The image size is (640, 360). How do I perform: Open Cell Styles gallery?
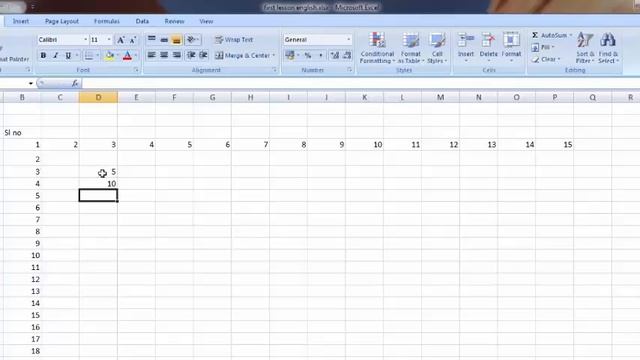[437, 48]
